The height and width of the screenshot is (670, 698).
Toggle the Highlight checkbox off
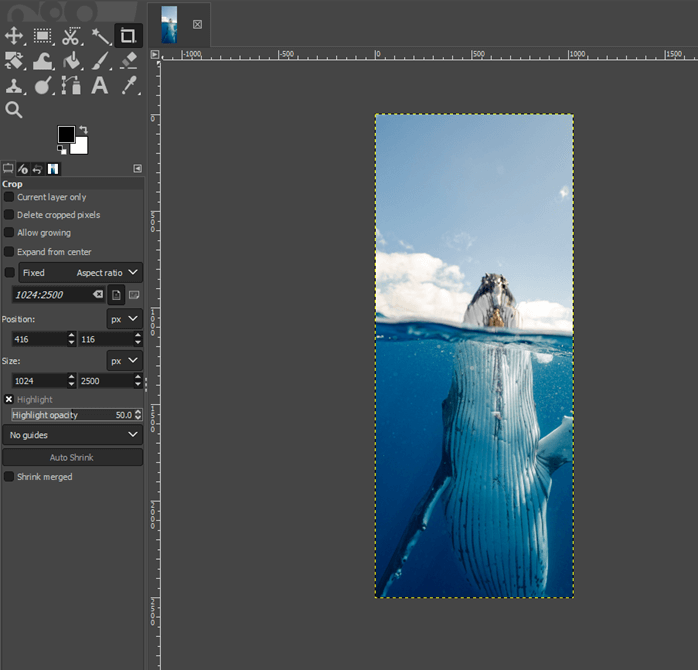[9, 399]
